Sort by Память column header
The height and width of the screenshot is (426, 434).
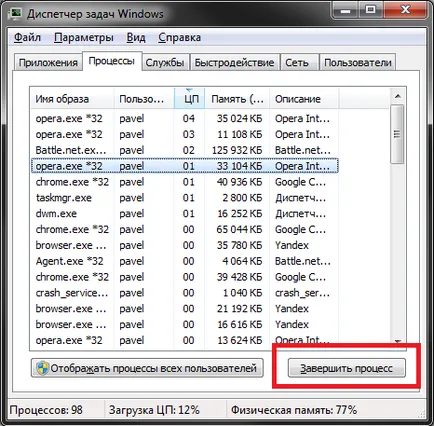coord(237,99)
